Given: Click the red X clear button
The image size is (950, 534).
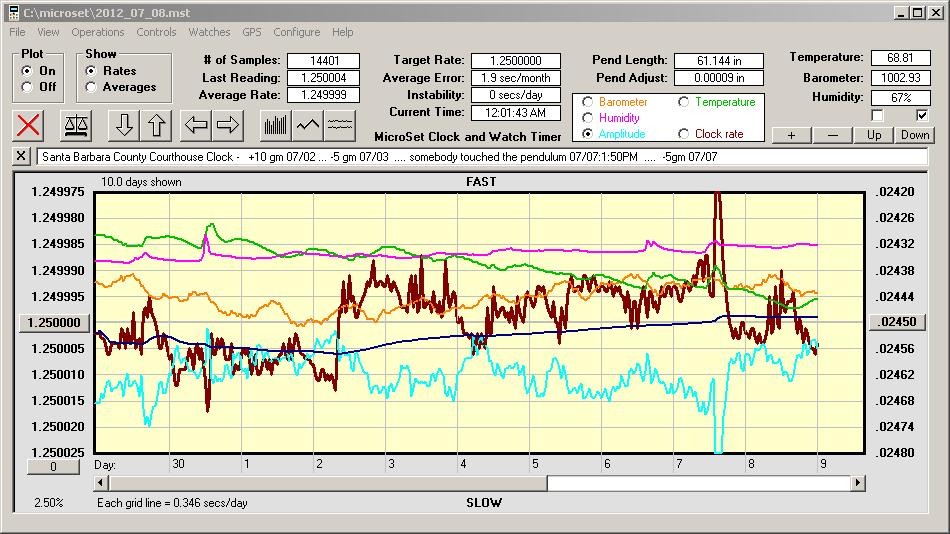Looking at the screenshot, I should pos(29,126).
